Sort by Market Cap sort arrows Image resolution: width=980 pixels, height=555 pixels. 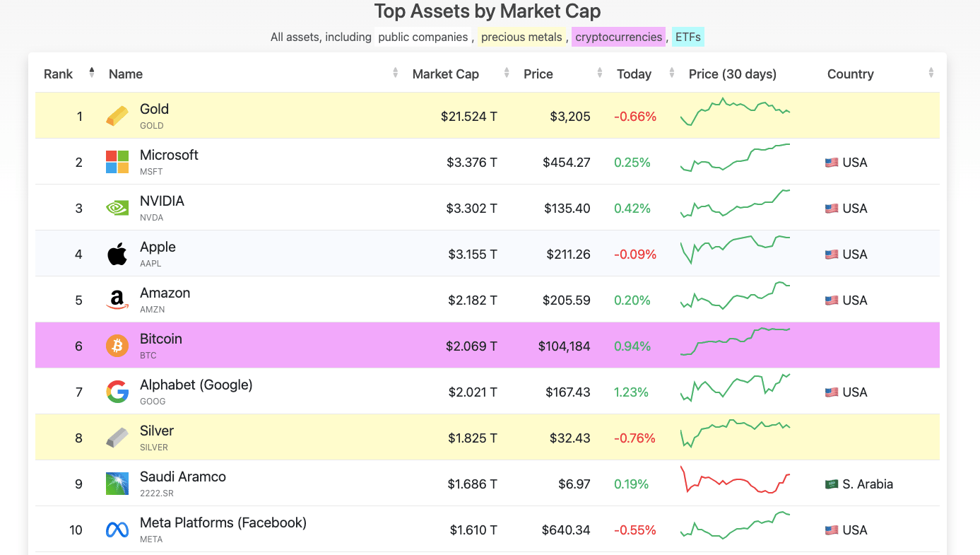click(x=507, y=73)
